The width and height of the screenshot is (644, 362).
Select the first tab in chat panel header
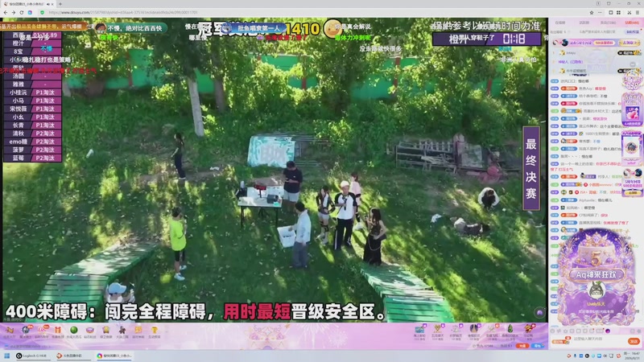pos(559,23)
